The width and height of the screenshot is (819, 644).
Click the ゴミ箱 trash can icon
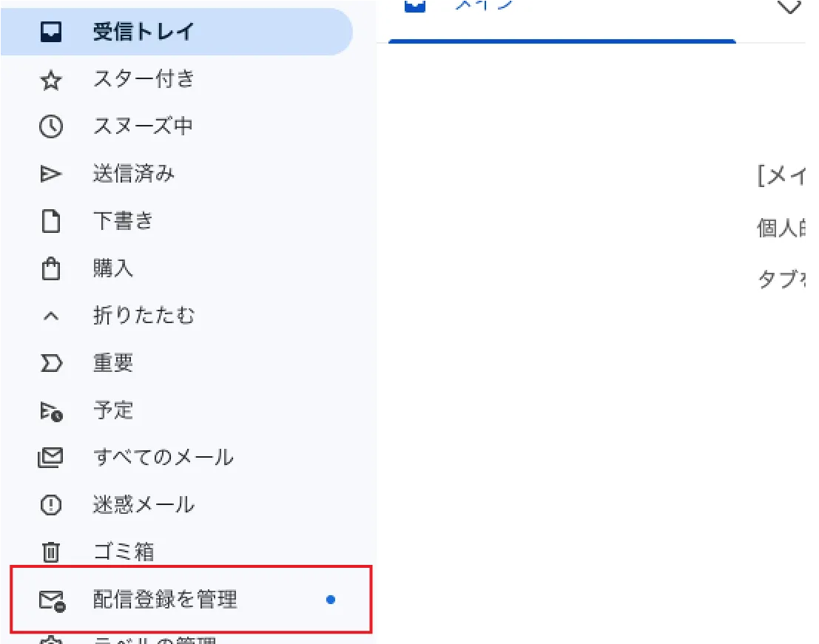tap(50, 552)
